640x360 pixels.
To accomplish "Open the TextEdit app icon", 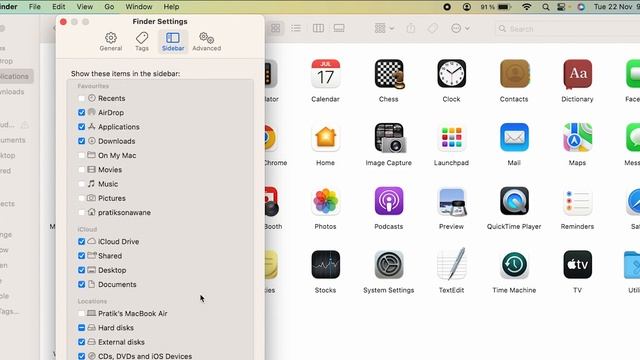I will point(451,264).
